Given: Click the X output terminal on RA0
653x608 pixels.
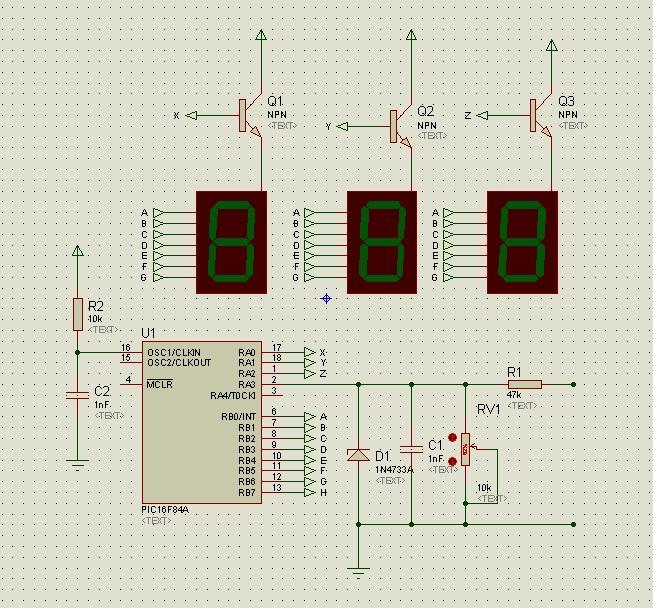Looking at the screenshot, I should click(x=310, y=352).
